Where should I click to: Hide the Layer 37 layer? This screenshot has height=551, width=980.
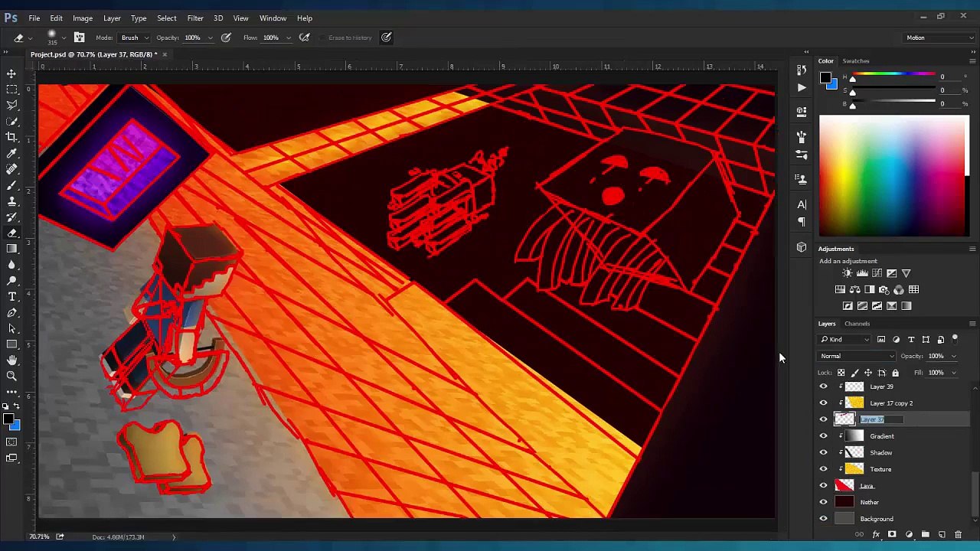pos(824,419)
